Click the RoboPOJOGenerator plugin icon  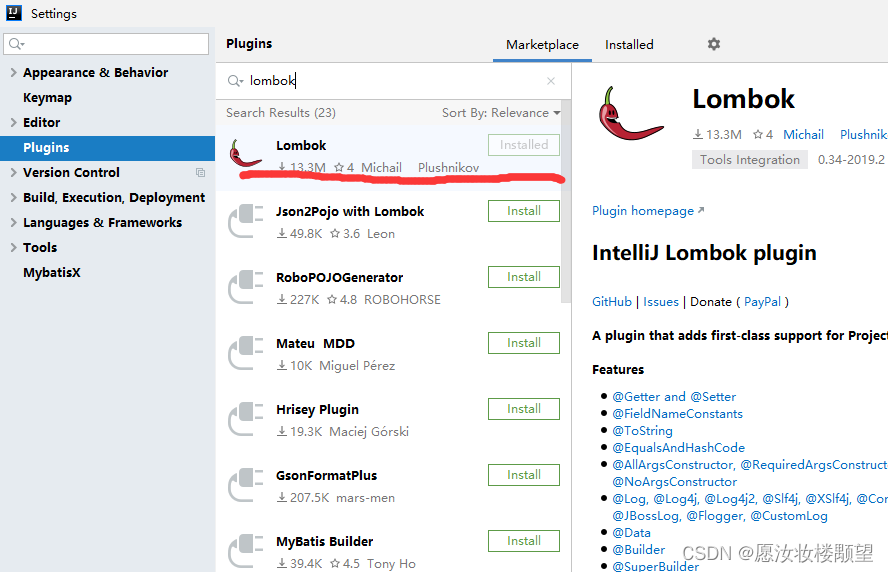pos(246,287)
